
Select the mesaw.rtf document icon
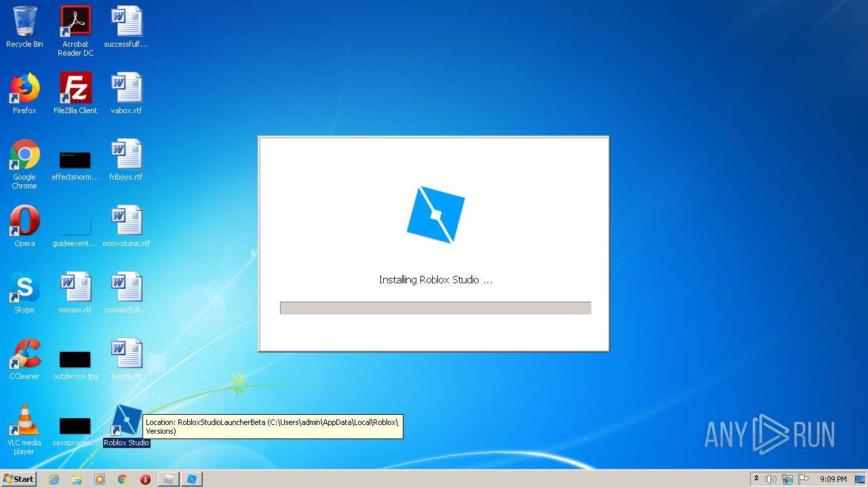point(75,293)
